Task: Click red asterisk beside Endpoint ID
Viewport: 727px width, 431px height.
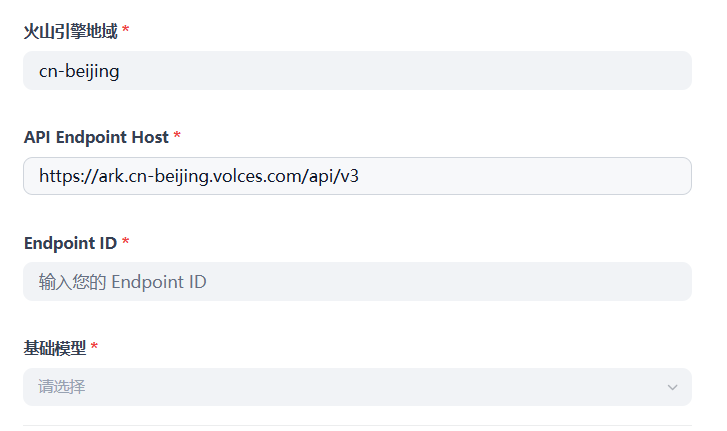Action: [126, 243]
